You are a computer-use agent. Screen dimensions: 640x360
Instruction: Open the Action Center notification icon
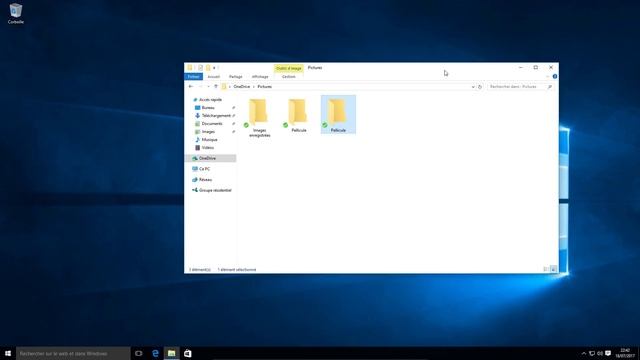point(608,353)
